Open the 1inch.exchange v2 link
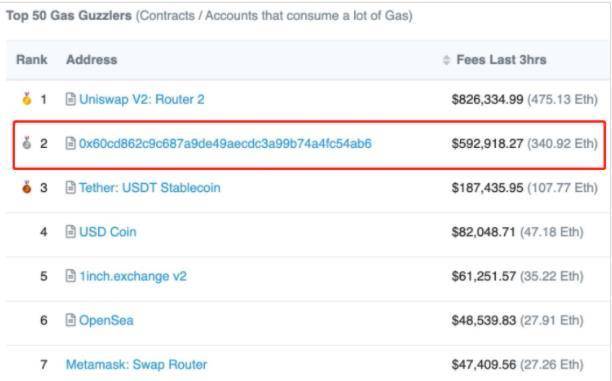 click(133, 276)
